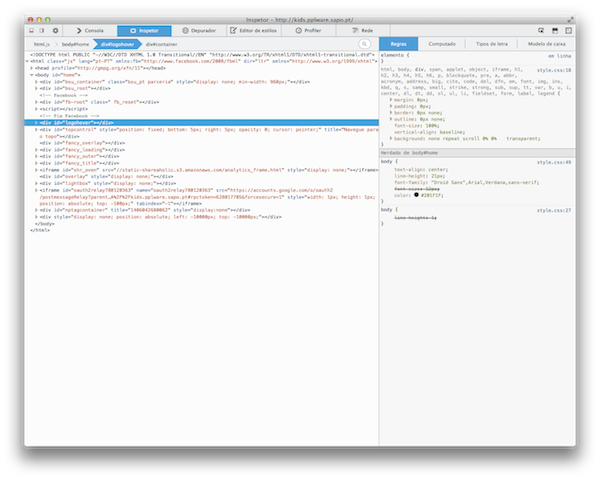Activate the element picker icon
The width and height of the screenshot is (600, 480).
(x=541, y=31)
